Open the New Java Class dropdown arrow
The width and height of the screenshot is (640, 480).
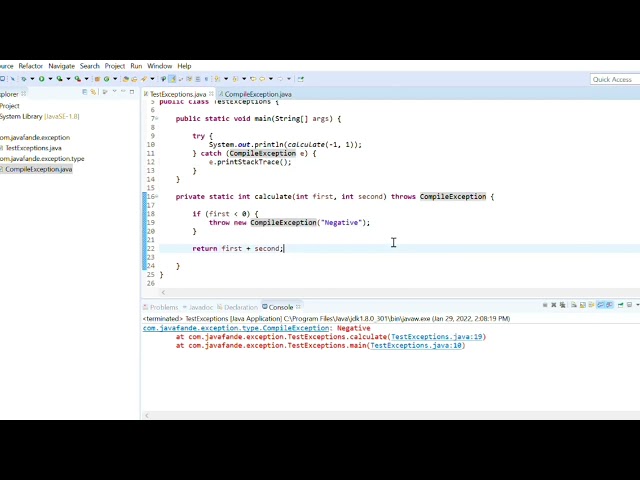pyautogui.click(x=115, y=79)
